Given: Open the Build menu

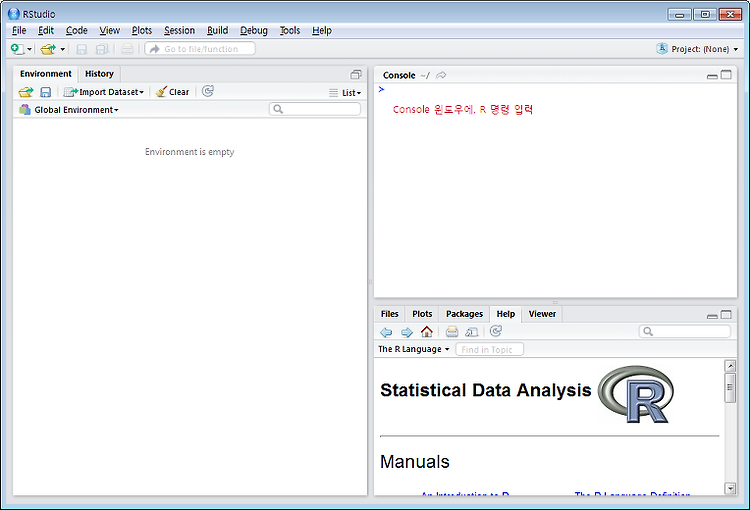Looking at the screenshot, I should click(217, 30).
